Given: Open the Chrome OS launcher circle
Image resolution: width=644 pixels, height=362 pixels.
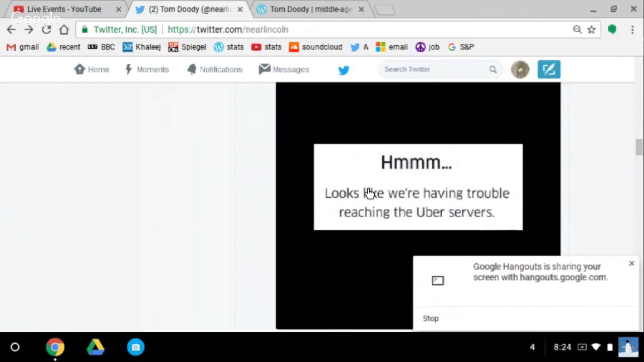Looking at the screenshot, I should (x=15, y=347).
